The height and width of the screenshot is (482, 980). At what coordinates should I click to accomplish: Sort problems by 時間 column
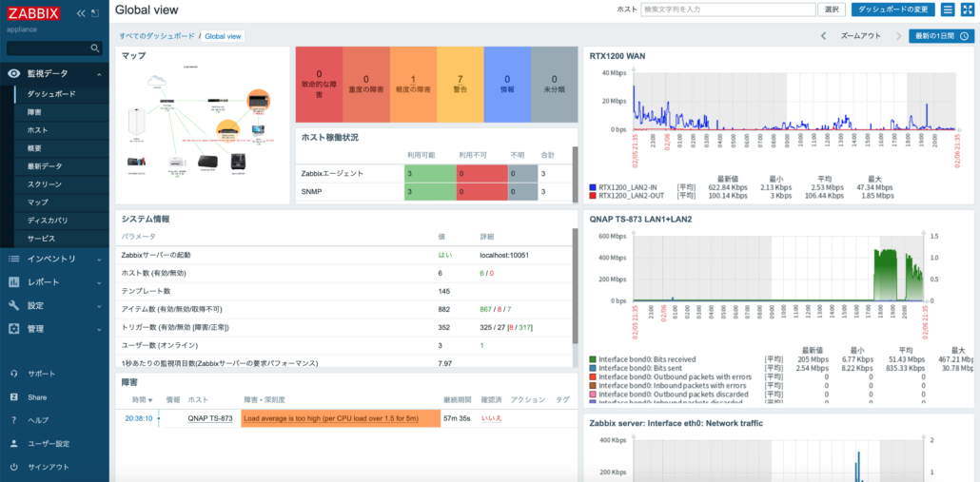[143, 399]
